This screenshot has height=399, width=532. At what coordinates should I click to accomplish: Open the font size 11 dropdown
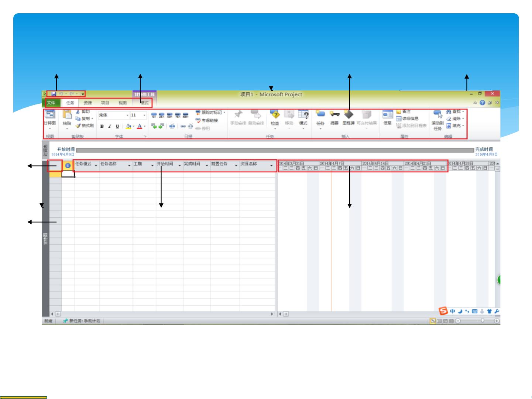(x=144, y=115)
